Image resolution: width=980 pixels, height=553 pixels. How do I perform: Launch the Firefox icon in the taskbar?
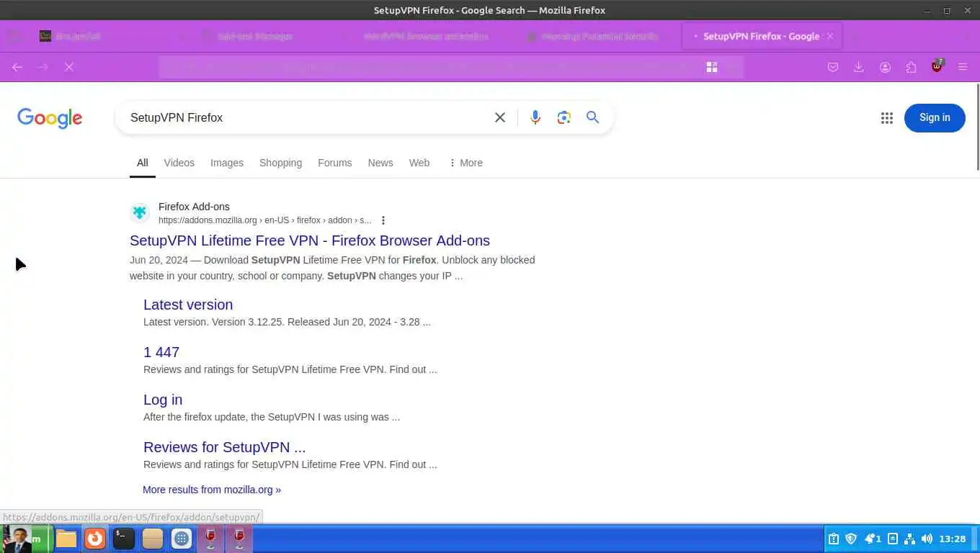pyautogui.click(x=95, y=539)
